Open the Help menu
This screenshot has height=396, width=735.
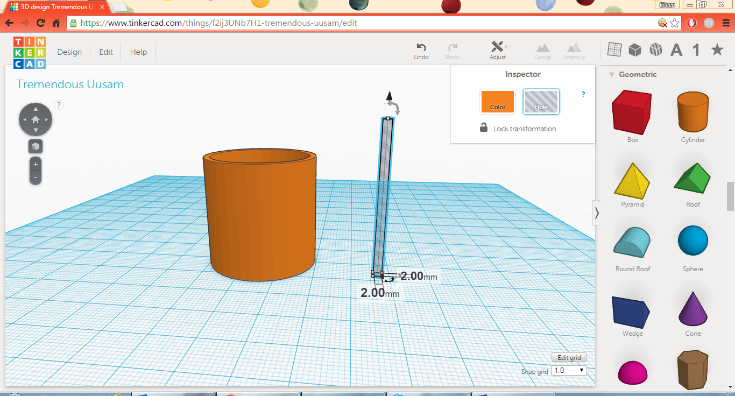click(x=138, y=52)
